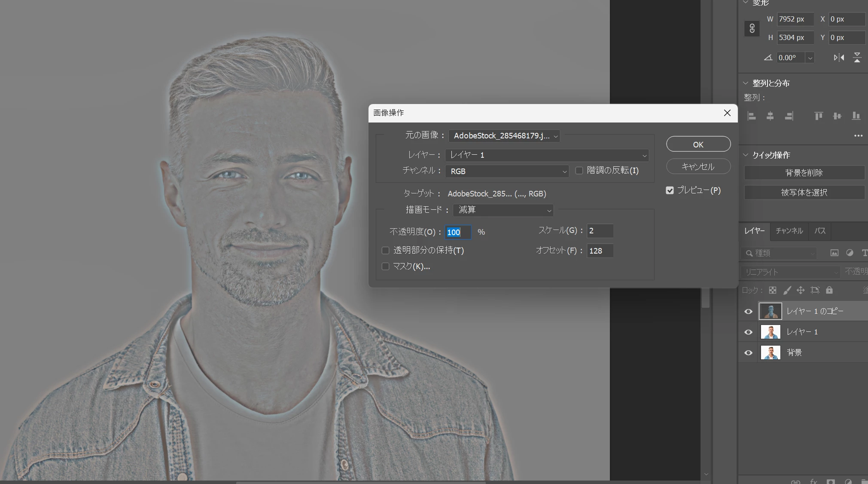Screen dimensions: 868x484
Task: Enable the マスク (Mask) checkbox
Action: tap(385, 267)
